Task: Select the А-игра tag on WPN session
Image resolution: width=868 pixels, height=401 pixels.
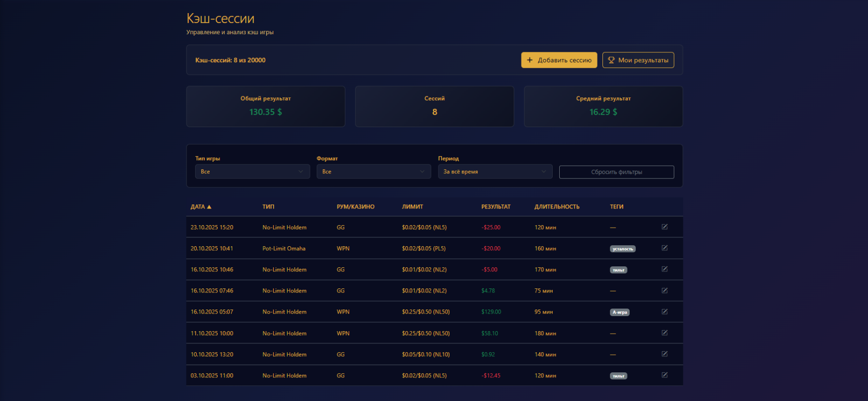Action: pyautogui.click(x=620, y=313)
